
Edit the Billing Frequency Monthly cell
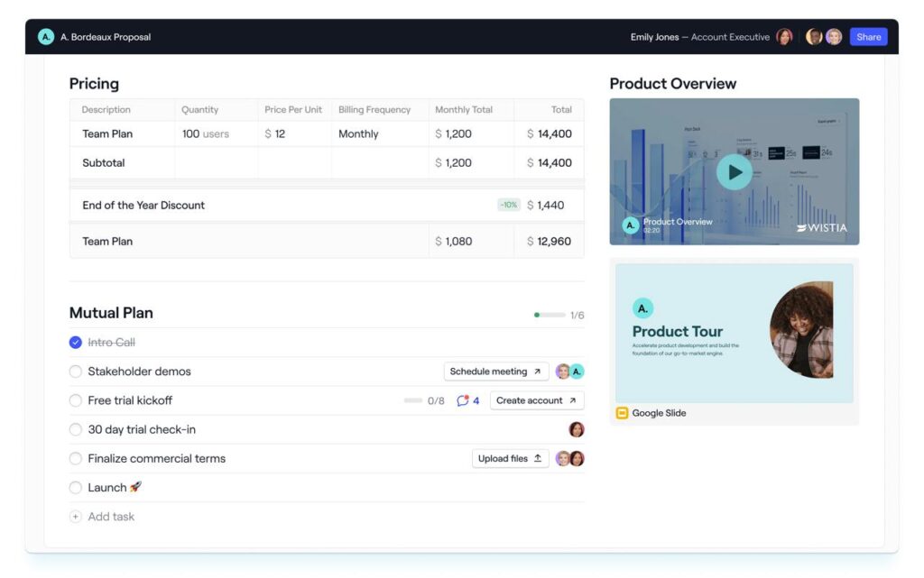(x=358, y=134)
